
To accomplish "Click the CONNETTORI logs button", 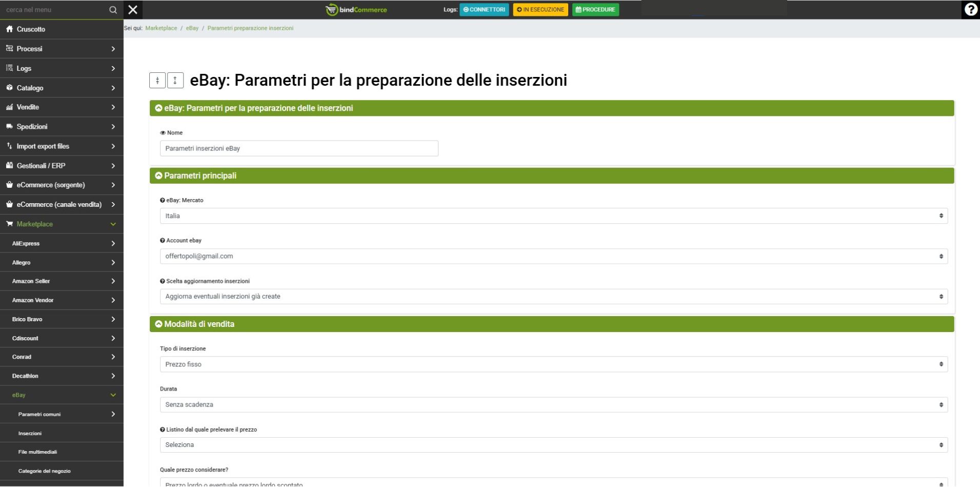I will pos(484,10).
